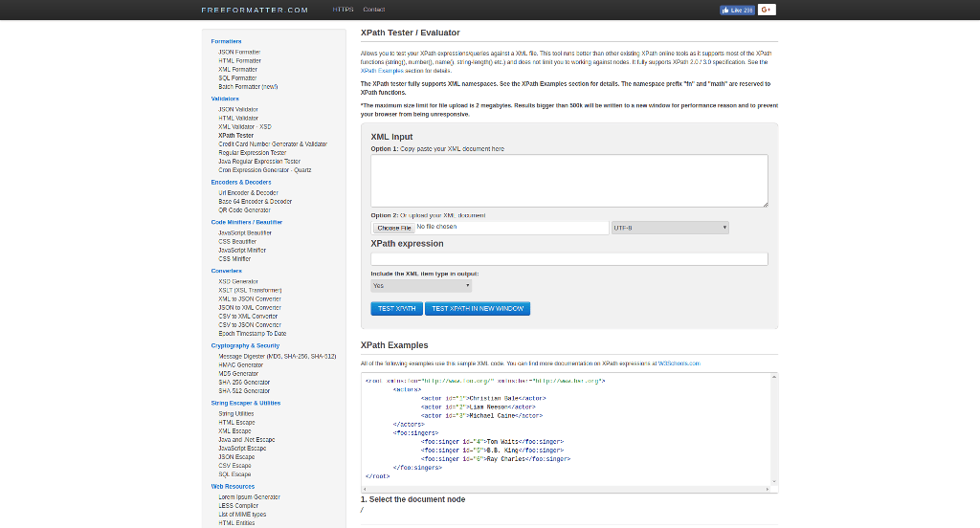Viewport: 980px width, 528px height.
Task: Open the HTTPS menu item
Action: coord(344,10)
